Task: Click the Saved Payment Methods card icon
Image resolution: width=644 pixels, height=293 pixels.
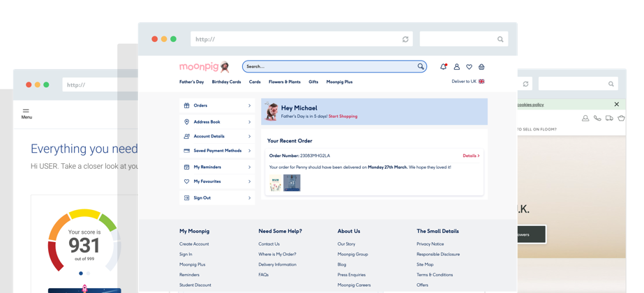Action: click(186, 151)
